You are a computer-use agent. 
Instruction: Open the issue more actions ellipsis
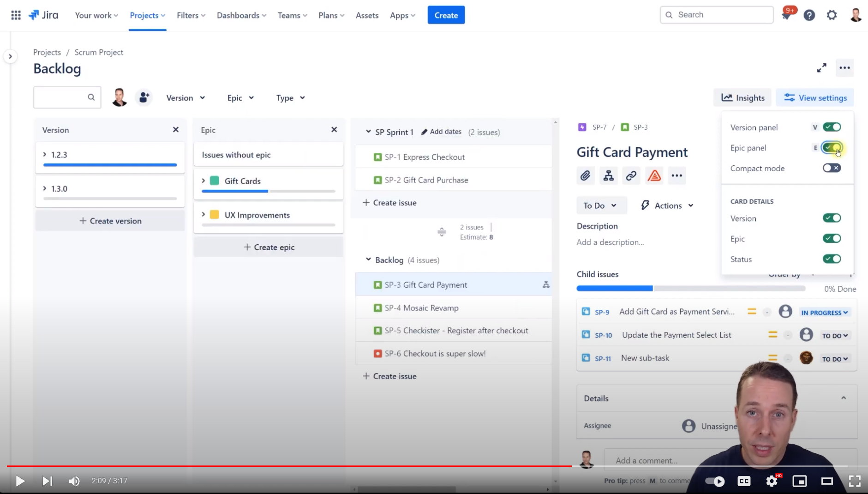click(676, 175)
